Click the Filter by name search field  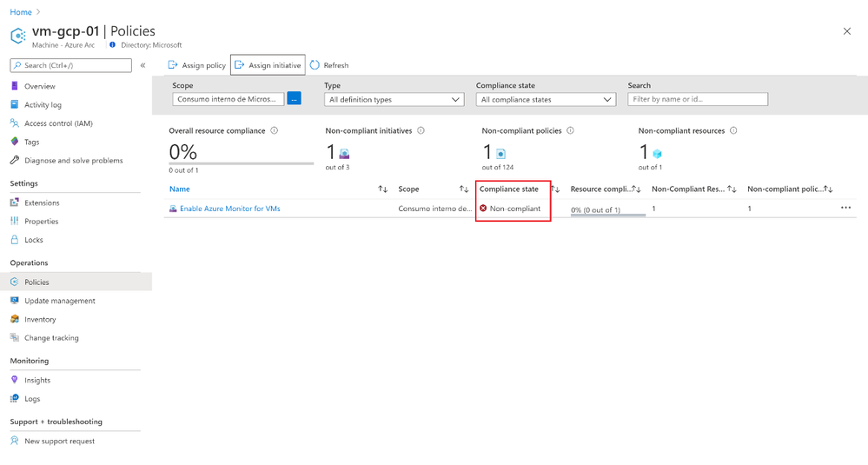point(698,99)
